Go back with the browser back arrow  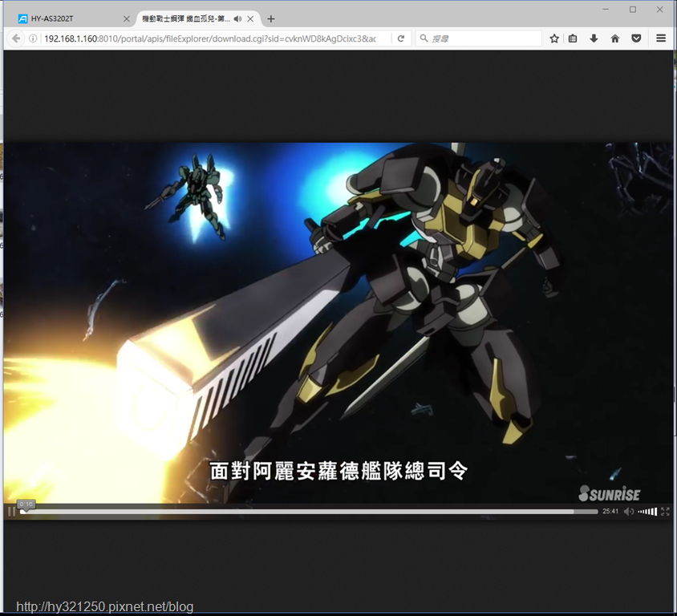16,38
